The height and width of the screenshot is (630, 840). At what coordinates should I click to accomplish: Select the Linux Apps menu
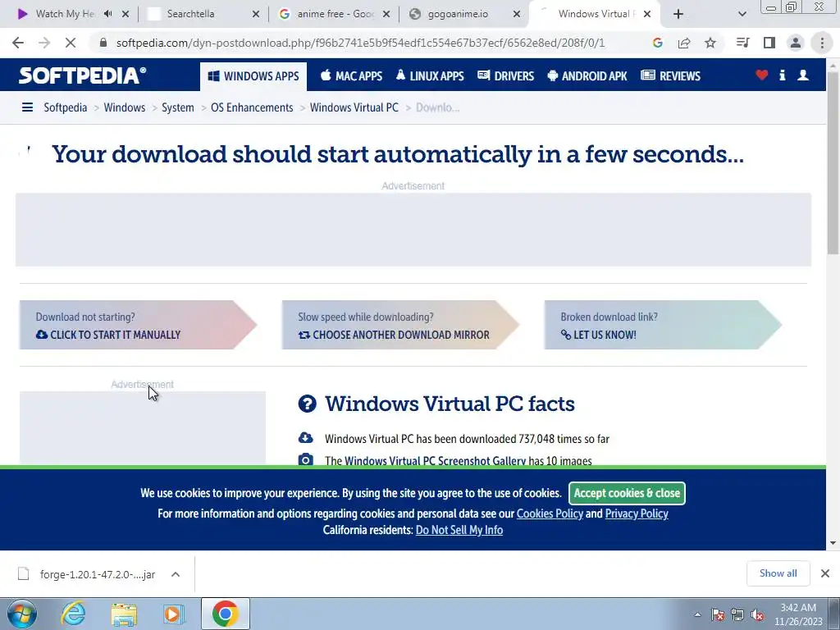430,76
